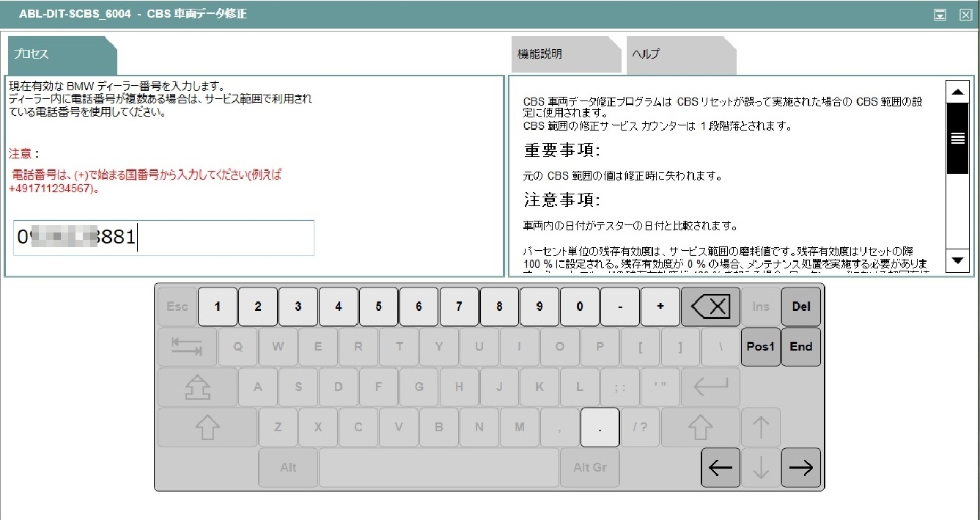Tap the 3 key

point(298,307)
